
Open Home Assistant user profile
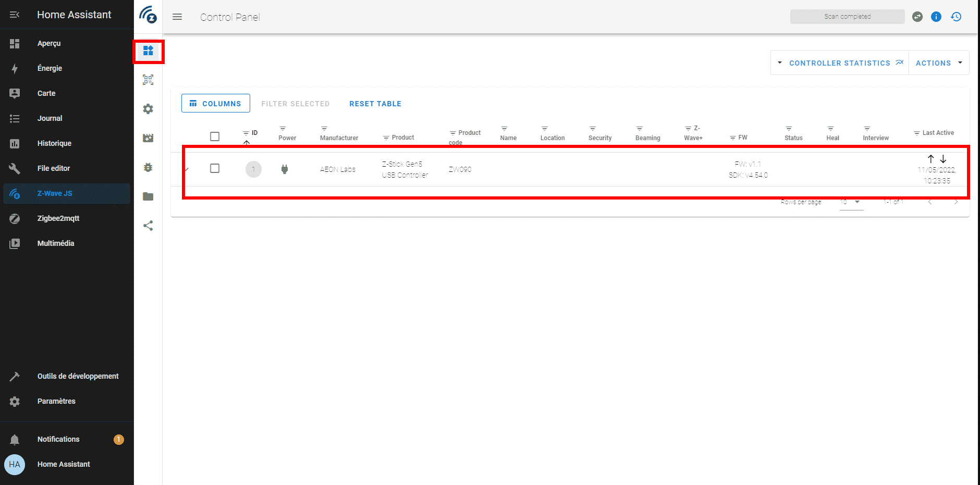67,464
